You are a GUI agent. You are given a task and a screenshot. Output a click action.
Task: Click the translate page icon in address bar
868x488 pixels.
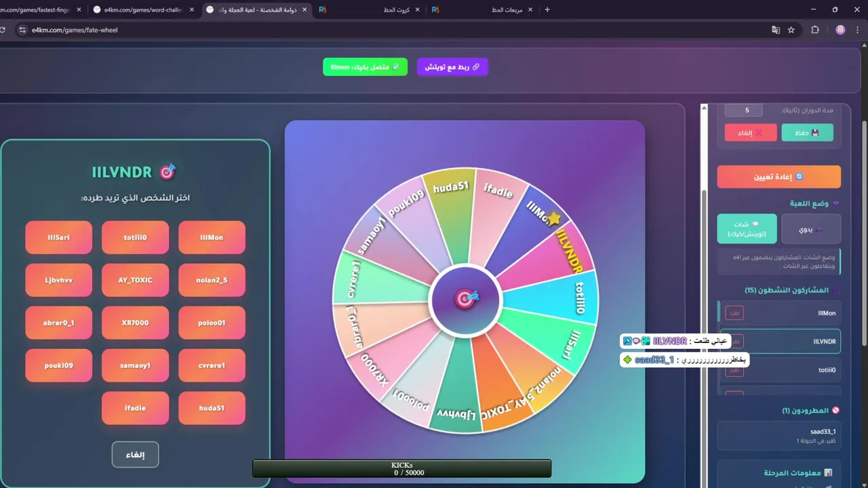click(x=776, y=30)
